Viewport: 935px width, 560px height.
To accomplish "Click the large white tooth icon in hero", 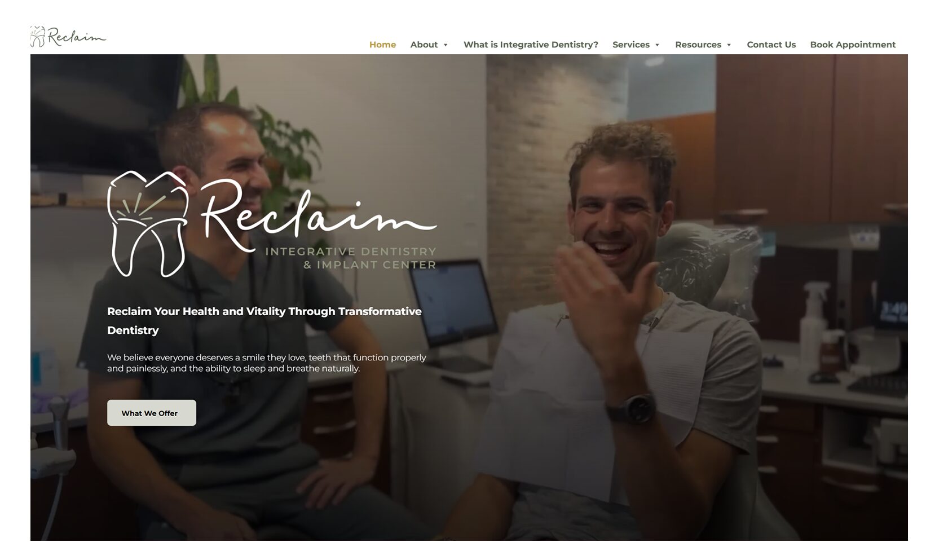I will [x=148, y=224].
